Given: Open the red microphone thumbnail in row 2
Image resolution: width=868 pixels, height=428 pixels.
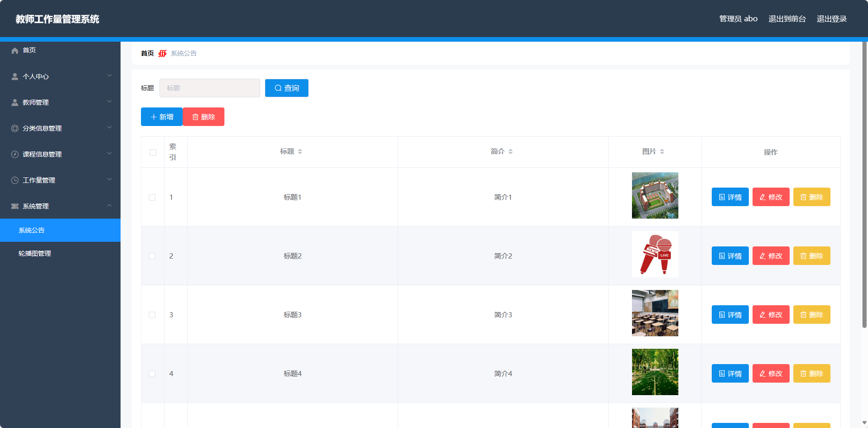Looking at the screenshot, I should pyautogui.click(x=655, y=254).
